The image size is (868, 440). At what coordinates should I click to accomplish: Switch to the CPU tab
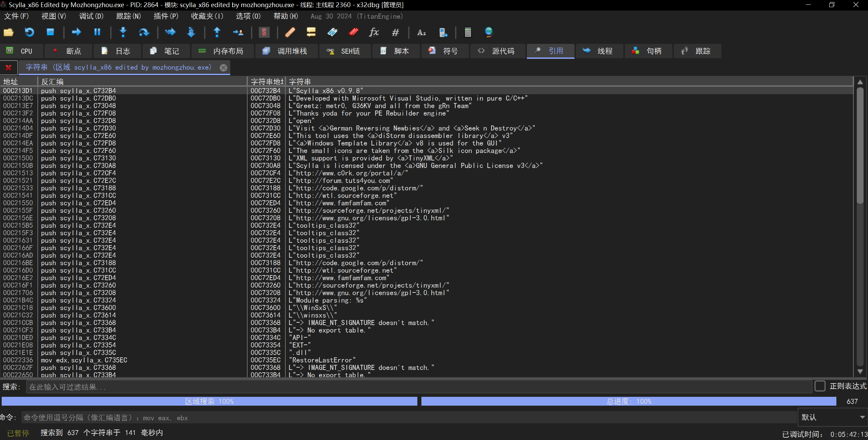[22, 51]
